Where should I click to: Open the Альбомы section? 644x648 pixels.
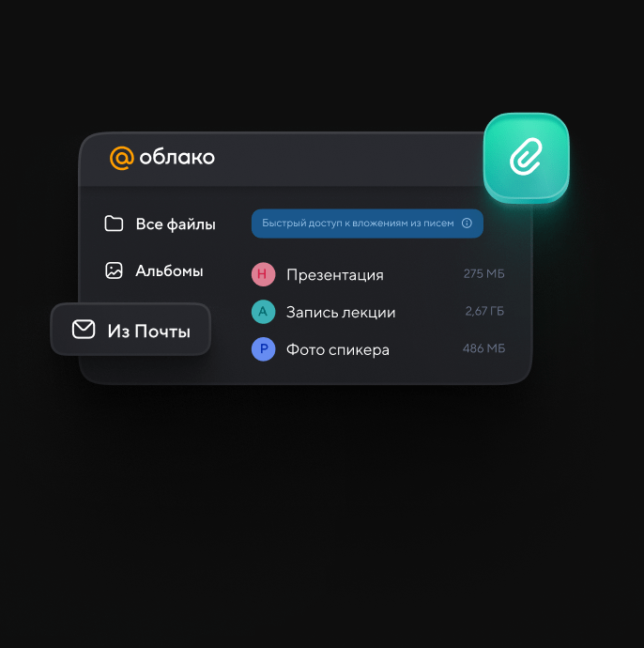(154, 270)
